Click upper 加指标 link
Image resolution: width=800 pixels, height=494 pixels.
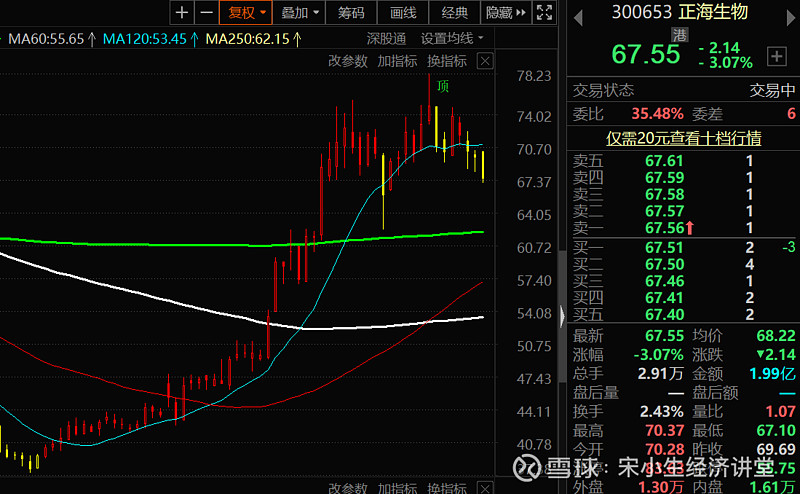(x=397, y=61)
